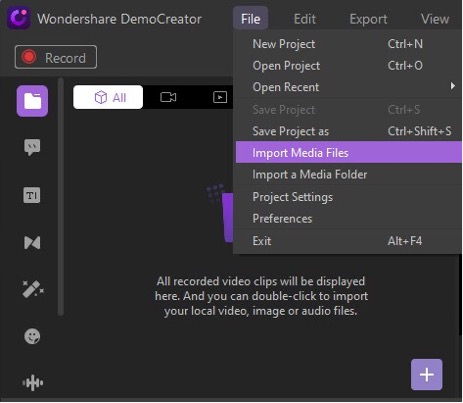Viewport: 463px width, 403px height.
Task: Click the Wondershare DemoCreator title text
Action: point(119,19)
